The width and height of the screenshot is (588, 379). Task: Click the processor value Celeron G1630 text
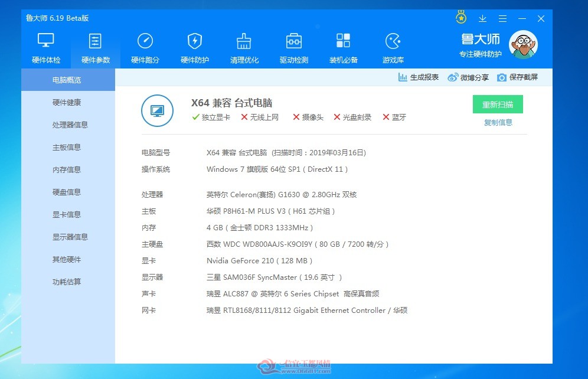pyautogui.click(x=282, y=195)
